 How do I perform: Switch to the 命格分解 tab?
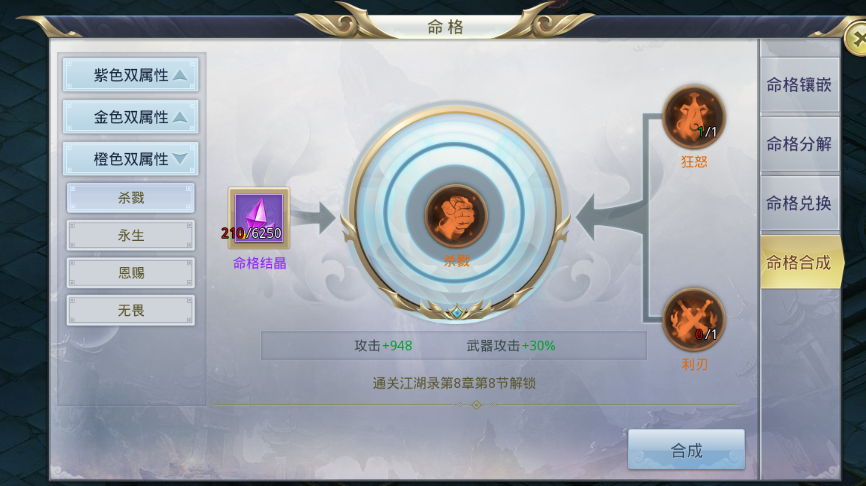click(x=799, y=144)
